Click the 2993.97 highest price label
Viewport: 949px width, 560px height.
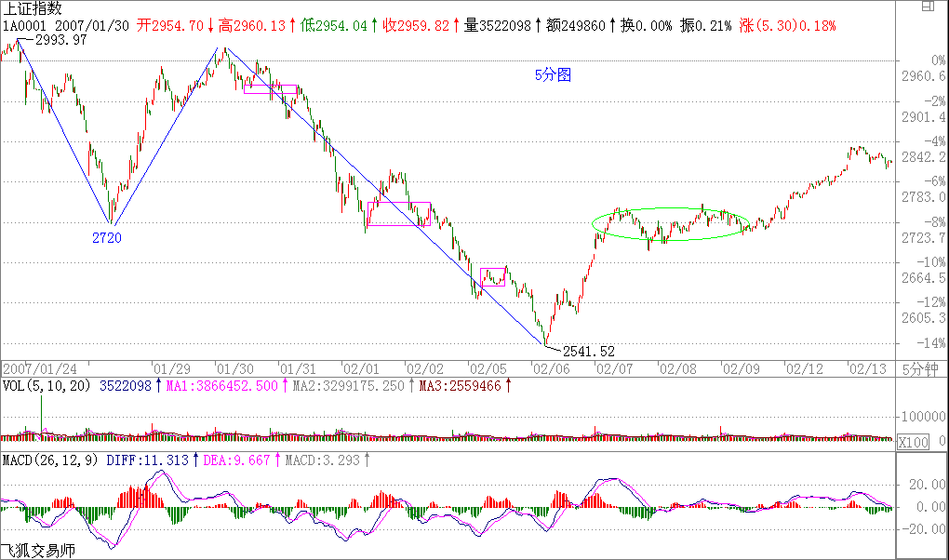(x=61, y=40)
